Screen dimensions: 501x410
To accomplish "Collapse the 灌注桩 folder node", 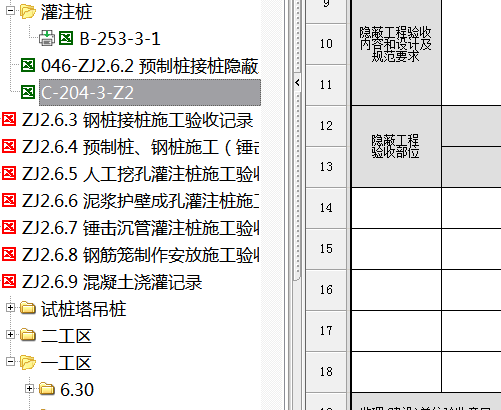I will pyautogui.click(x=10, y=11).
